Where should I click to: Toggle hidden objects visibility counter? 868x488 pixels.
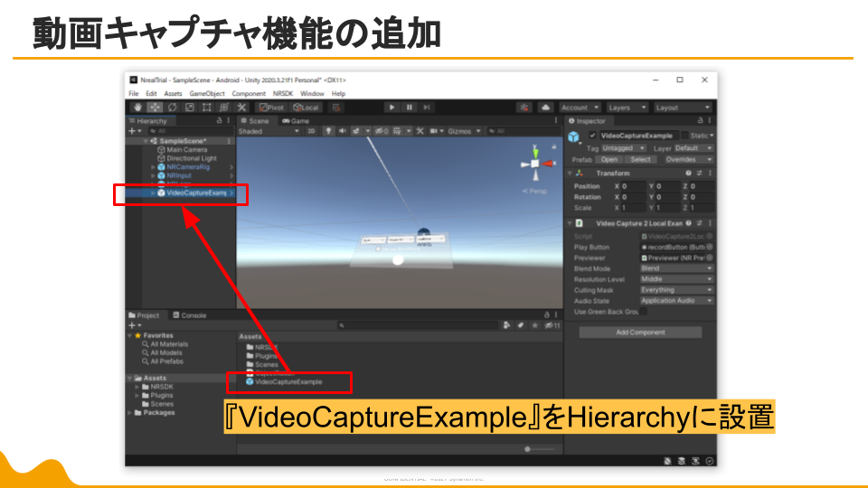coord(382,131)
